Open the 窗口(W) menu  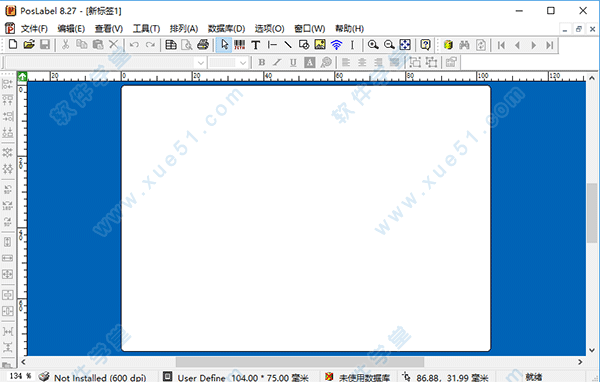[x=310, y=28]
